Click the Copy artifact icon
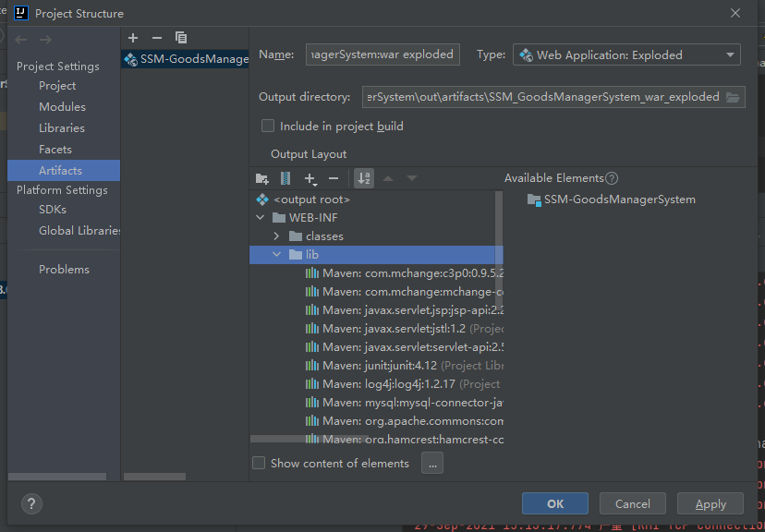765x532 pixels. (181, 38)
